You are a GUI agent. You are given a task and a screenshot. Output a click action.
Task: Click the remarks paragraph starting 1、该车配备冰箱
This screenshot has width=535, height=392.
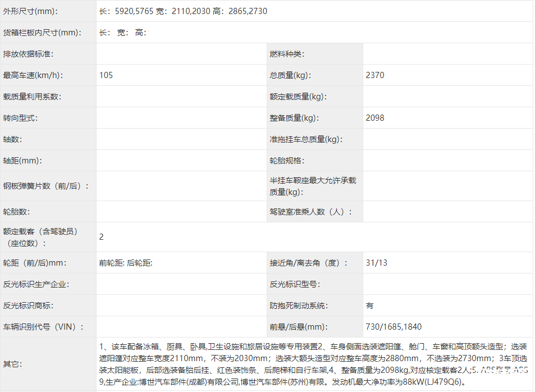click(x=313, y=364)
